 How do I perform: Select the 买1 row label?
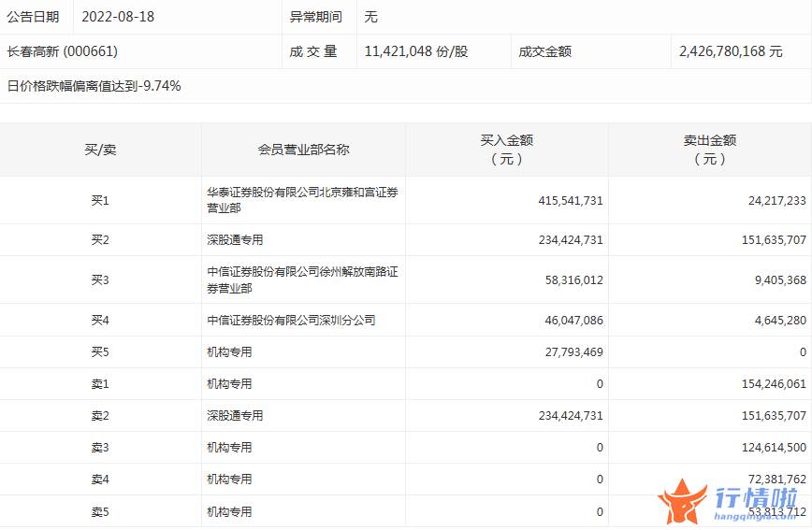(100, 200)
